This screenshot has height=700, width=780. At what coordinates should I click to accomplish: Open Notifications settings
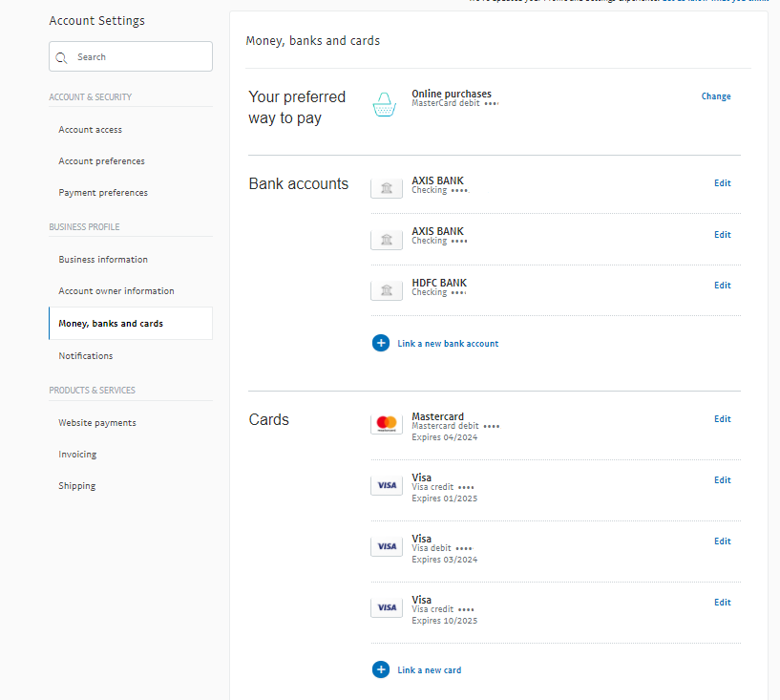click(x=86, y=355)
